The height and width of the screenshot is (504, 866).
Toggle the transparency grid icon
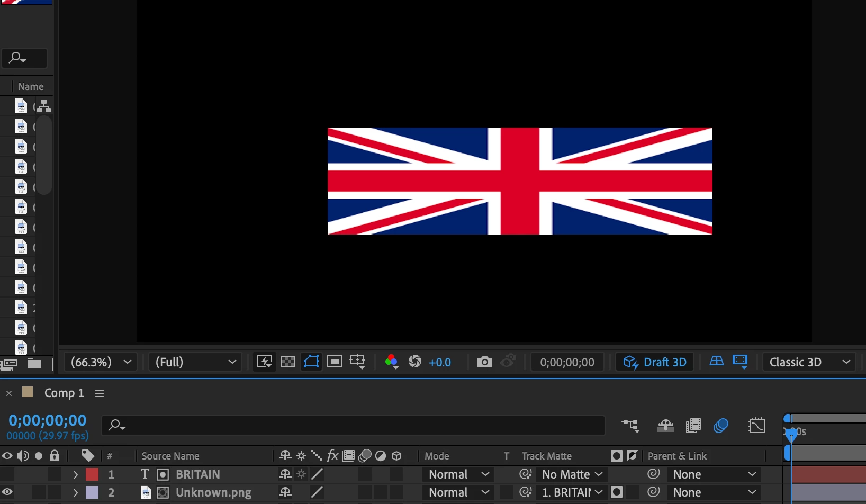point(288,362)
